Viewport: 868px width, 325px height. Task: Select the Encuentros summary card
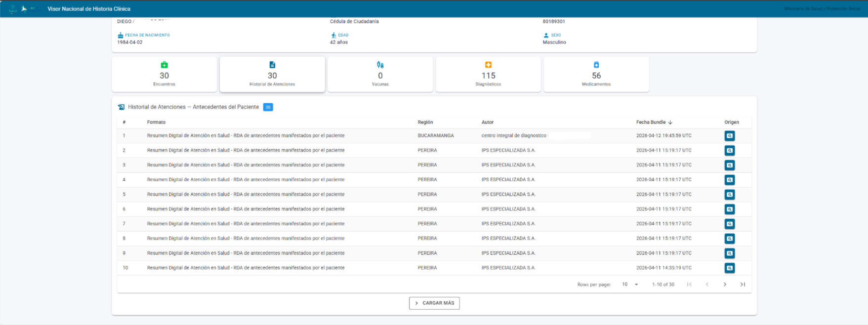pyautogui.click(x=164, y=75)
